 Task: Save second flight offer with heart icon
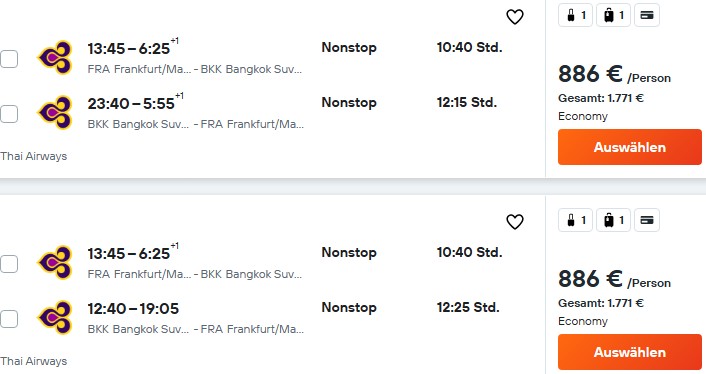[x=515, y=222]
